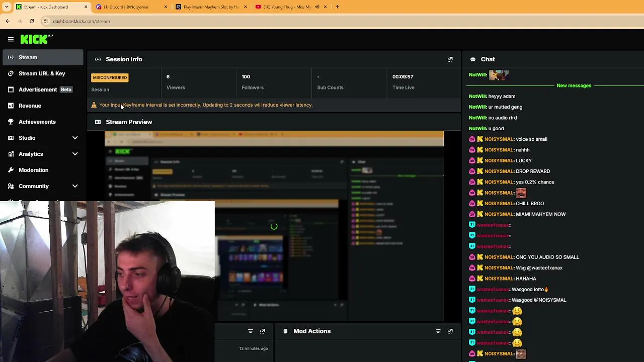Click NOISYSMAL username on 'voice so small'
Screen dimensions: 644x362
(499, 139)
